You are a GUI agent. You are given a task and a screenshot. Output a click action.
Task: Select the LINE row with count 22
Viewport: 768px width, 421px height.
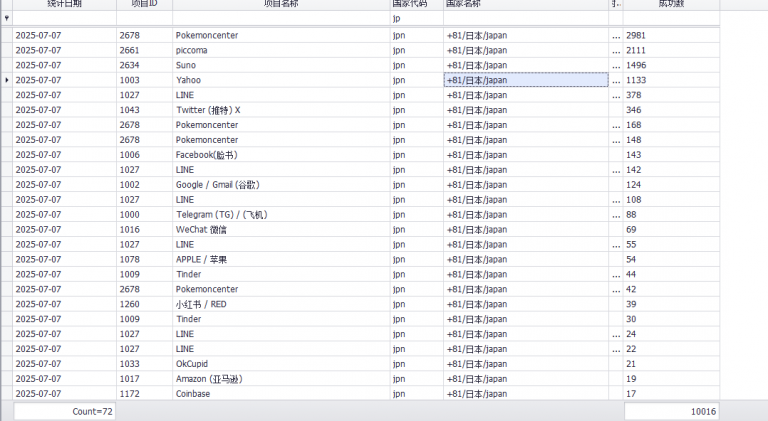click(x=360, y=349)
